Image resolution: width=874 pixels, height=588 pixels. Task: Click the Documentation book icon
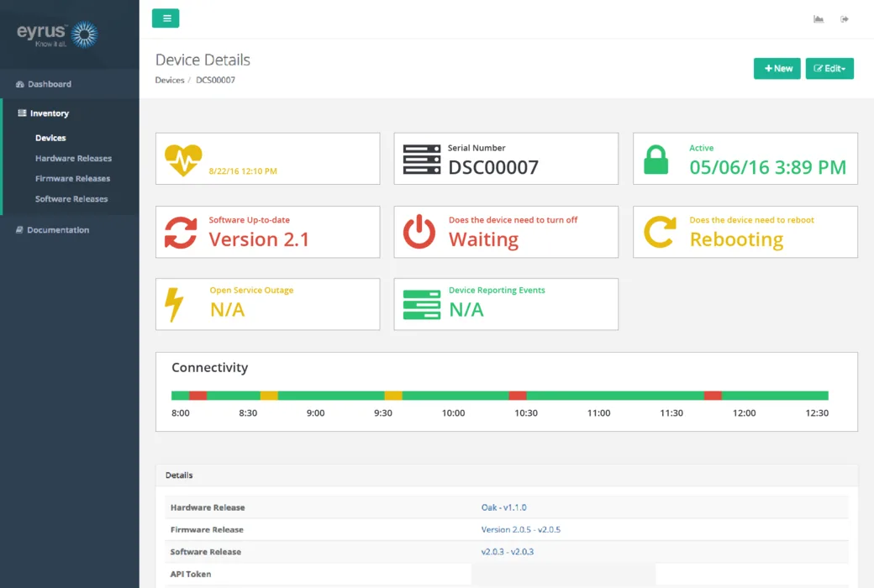19,229
